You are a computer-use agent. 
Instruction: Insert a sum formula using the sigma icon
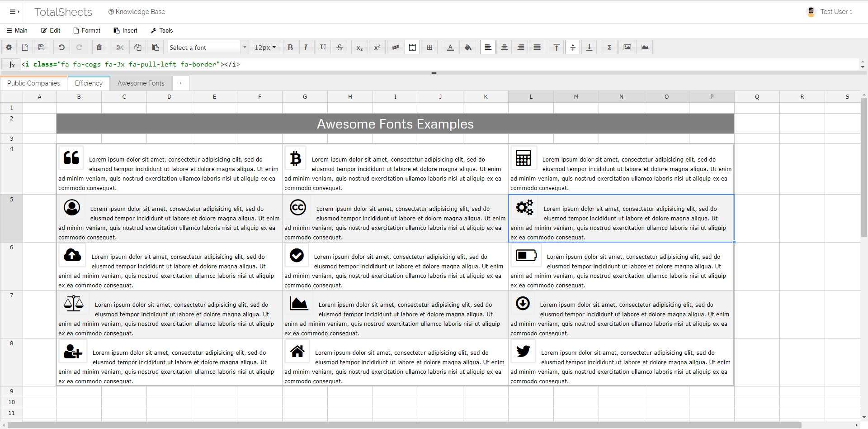click(609, 47)
